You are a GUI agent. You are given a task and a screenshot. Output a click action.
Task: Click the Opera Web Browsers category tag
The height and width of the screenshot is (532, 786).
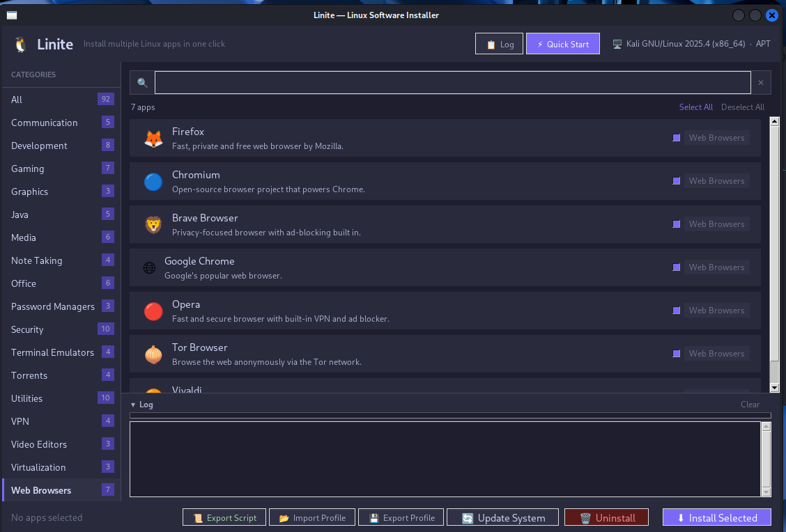tap(716, 310)
